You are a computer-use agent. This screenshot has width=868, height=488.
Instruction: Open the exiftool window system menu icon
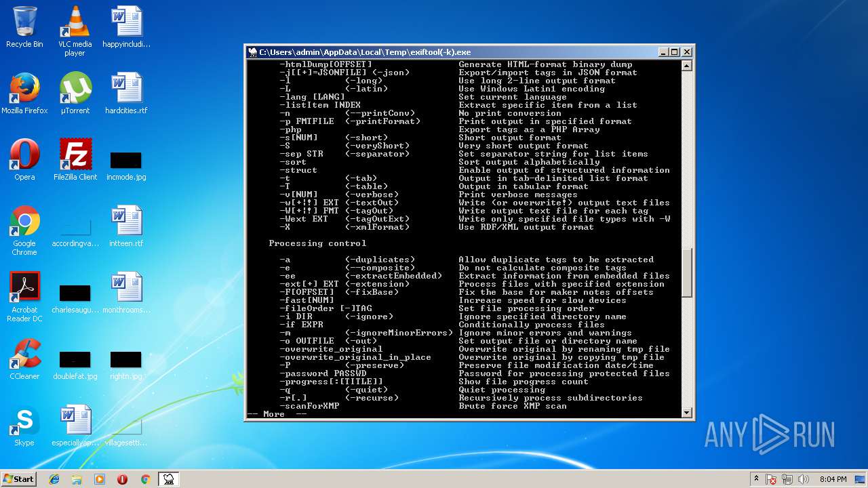coord(253,52)
